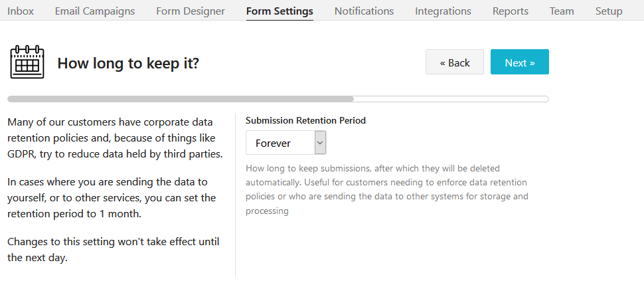644x297 pixels.
Task: Go to the Setup tab
Action: pos(609,11)
